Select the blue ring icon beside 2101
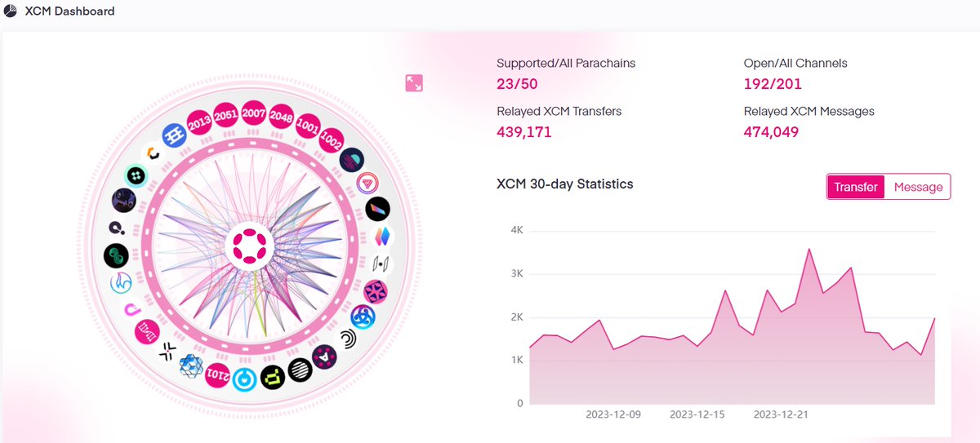980x443 pixels. coord(243,379)
